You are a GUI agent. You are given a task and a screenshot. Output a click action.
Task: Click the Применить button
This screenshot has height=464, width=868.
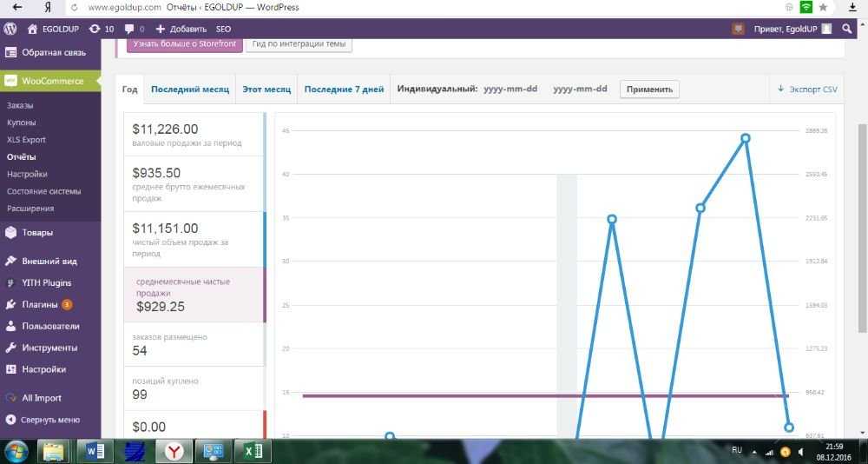point(649,89)
